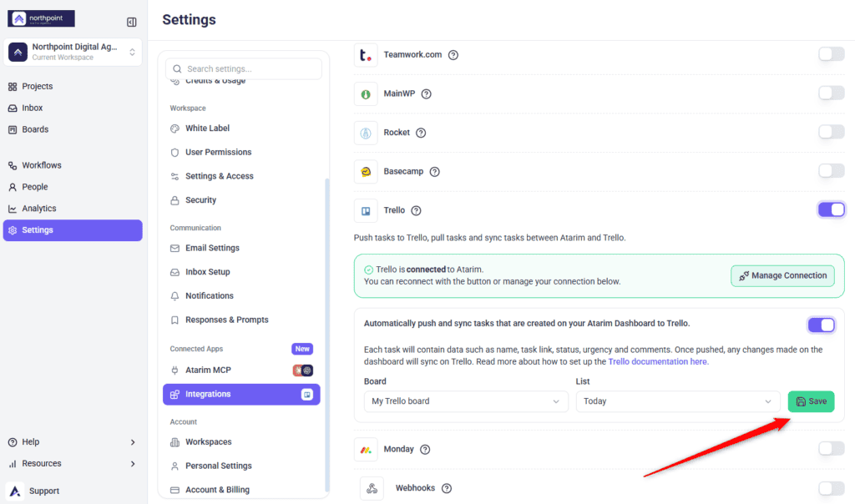Disable the Trello integration toggle
Screen dimensions: 855x504
point(832,209)
